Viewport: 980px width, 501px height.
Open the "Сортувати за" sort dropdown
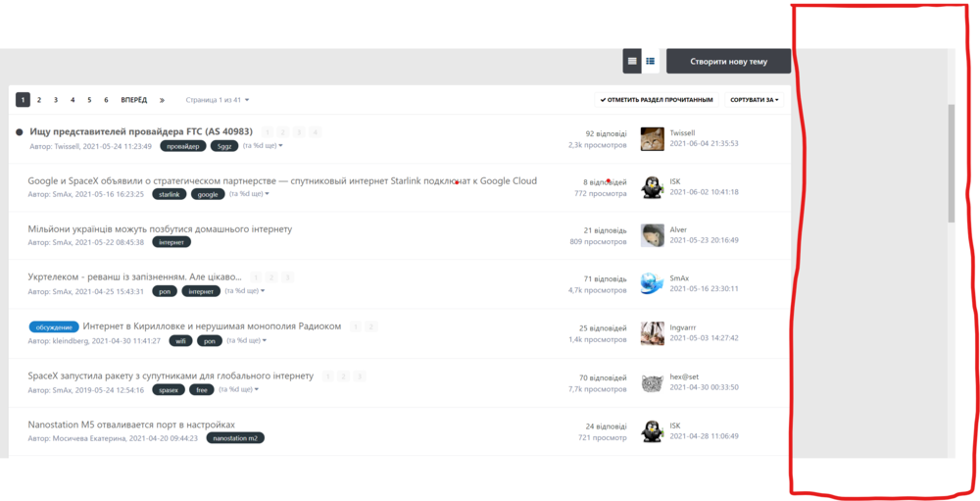click(755, 100)
